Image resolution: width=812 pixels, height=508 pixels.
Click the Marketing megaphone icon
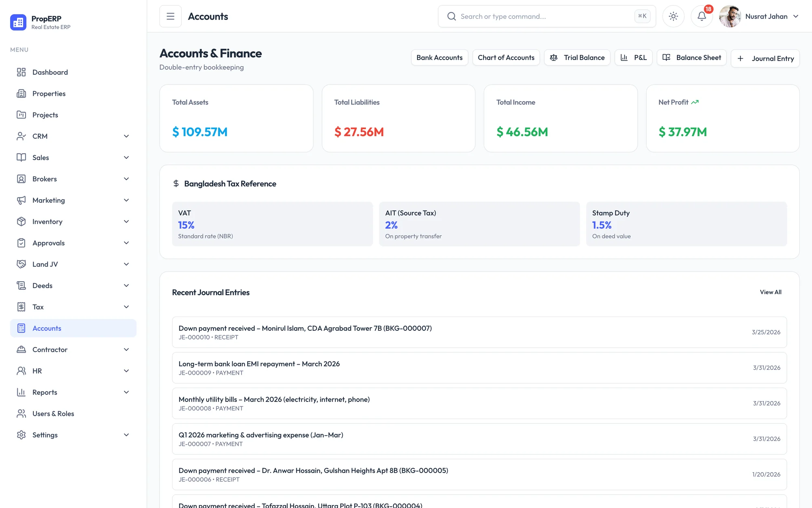click(x=21, y=200)
